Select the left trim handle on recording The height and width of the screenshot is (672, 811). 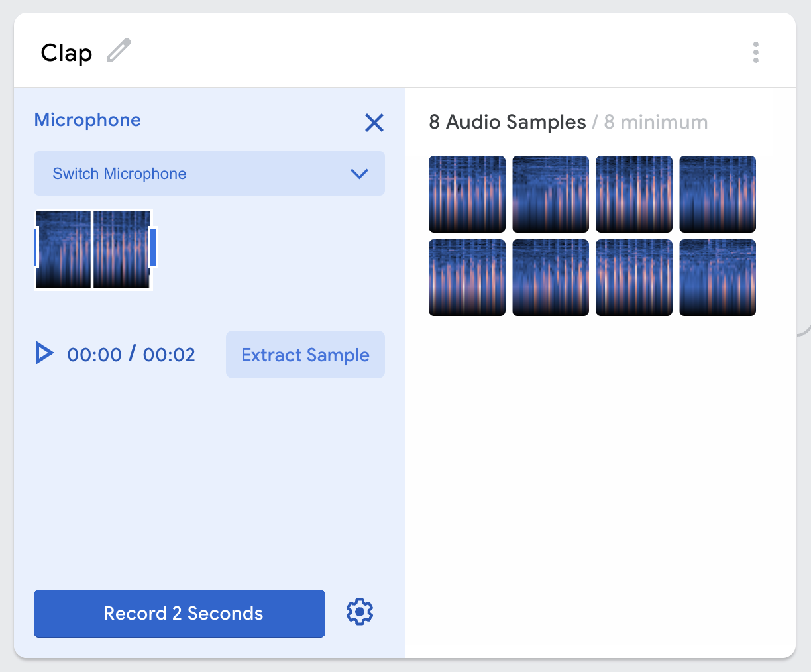pos(36,247)
